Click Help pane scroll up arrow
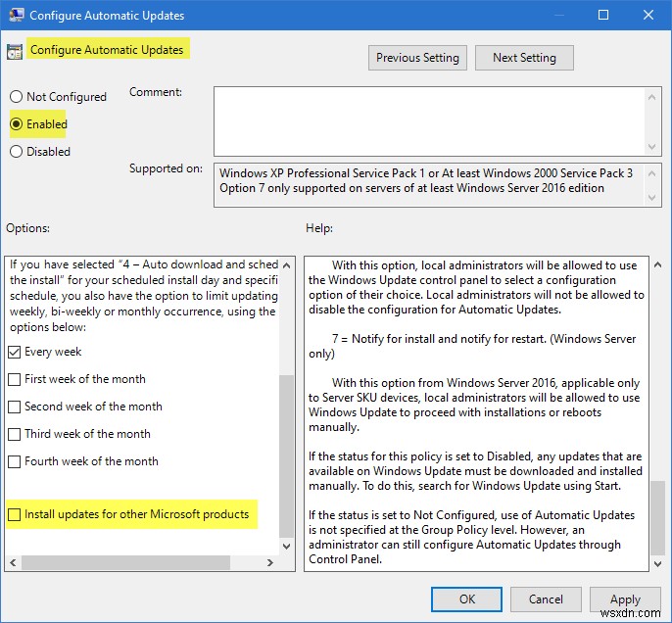 [x=657, y=265]
